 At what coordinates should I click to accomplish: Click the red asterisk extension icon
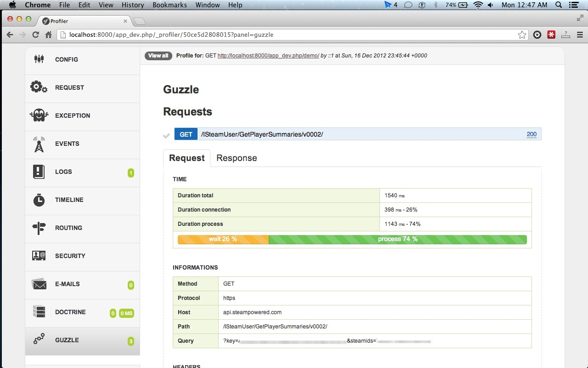[x=551, y=34]
